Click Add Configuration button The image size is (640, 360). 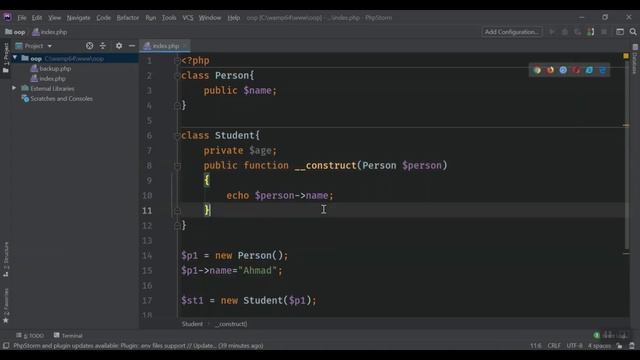[x=511, y=32]
